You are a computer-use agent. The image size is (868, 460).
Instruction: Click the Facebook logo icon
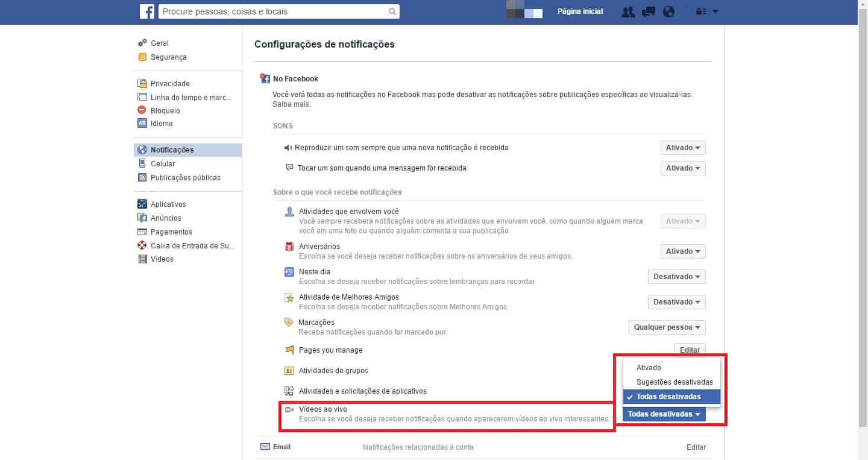point(147,11)
